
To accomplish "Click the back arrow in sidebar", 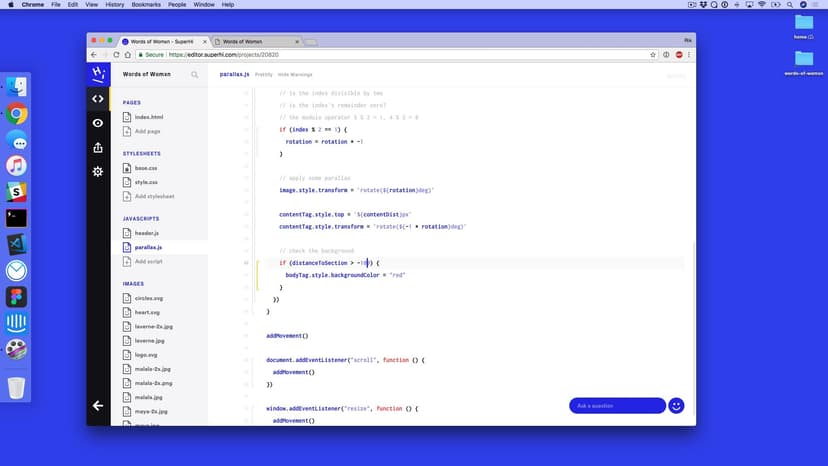I will (97, 405).
